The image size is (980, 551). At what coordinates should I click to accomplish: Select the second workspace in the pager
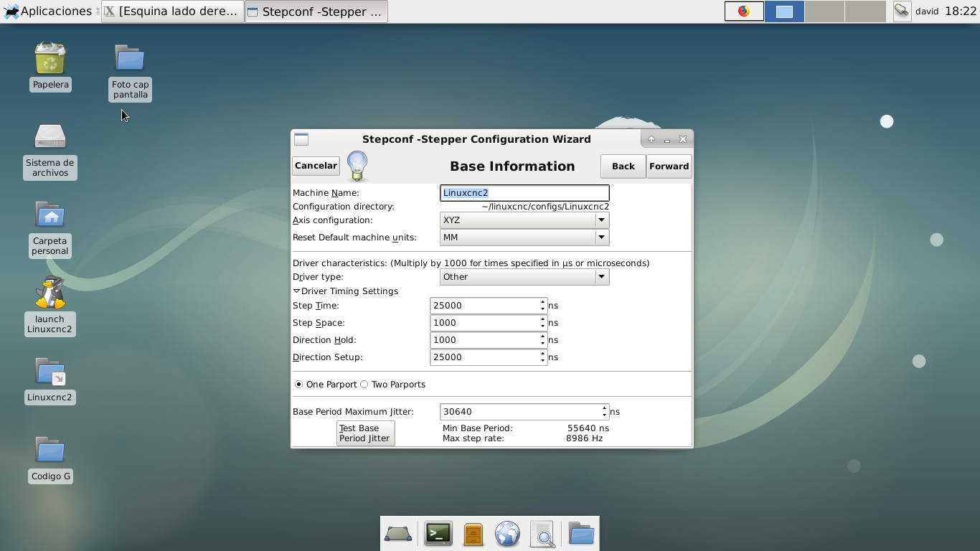pyautogui.click(x=784, y=11)
